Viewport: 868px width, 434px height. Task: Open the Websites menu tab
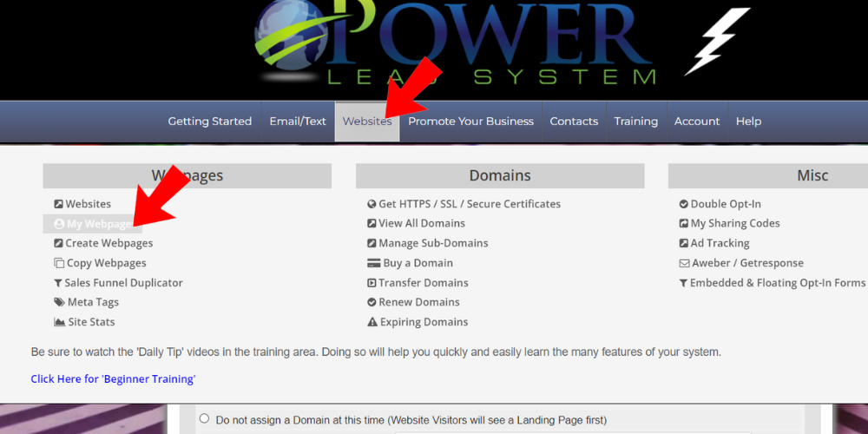[367, 122]
